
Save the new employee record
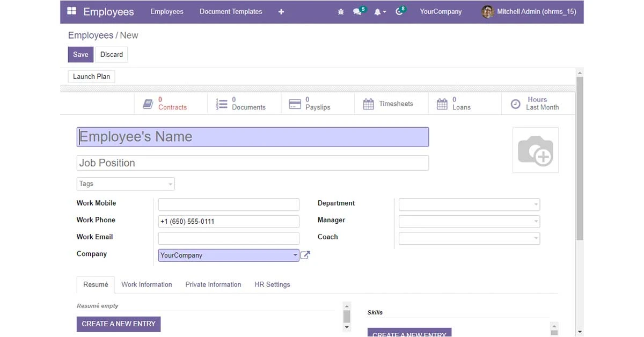(80, 54)
